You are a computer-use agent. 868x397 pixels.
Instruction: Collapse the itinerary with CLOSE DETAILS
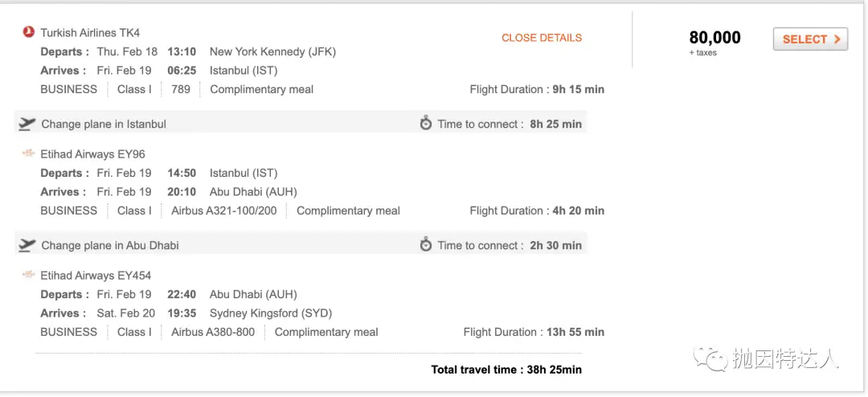(542, 38)
